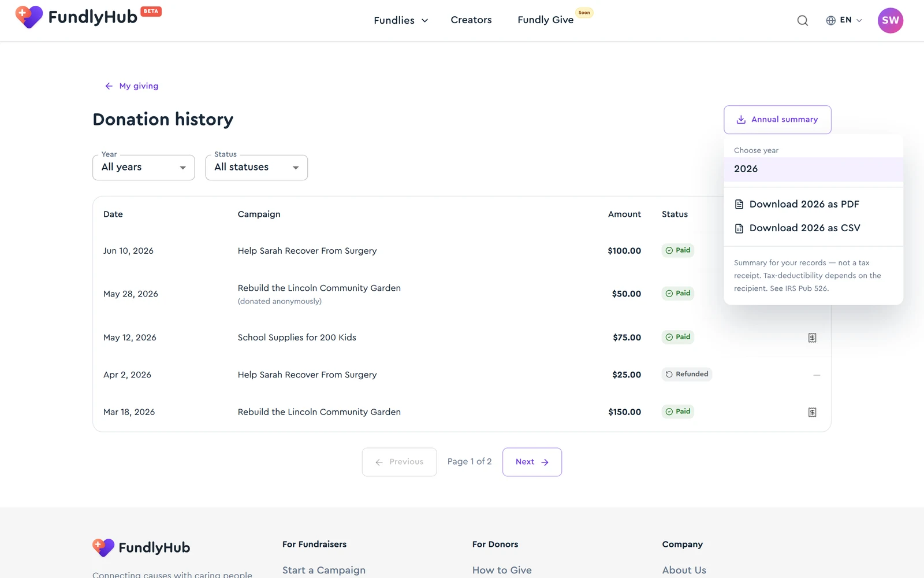924x578 pixels.
Task: Open How to Give footer link
Action: click(x=502, y=570)
